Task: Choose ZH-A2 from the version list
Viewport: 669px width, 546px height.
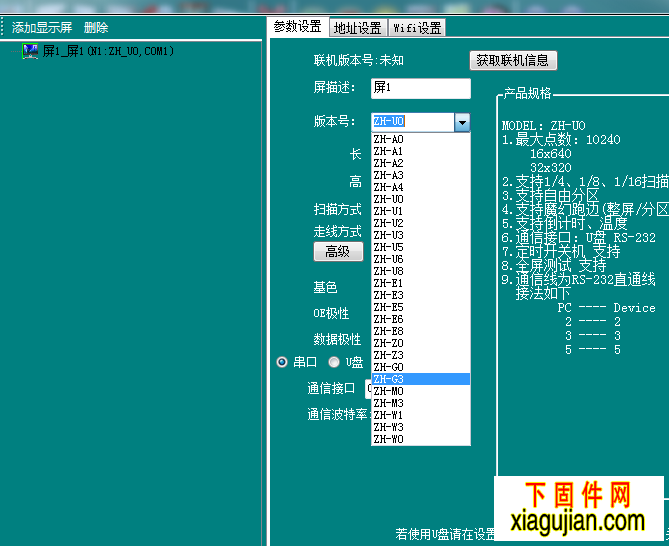Action: pos(421,163)
